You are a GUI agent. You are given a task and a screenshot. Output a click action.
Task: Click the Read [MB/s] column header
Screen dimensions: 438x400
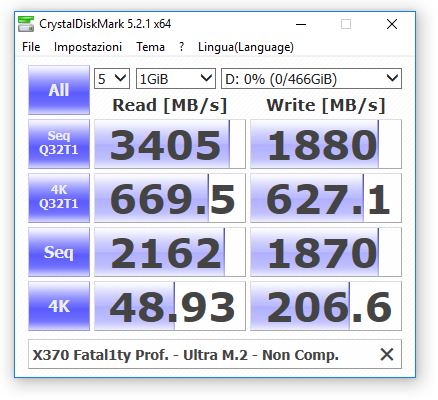point(170,105)
